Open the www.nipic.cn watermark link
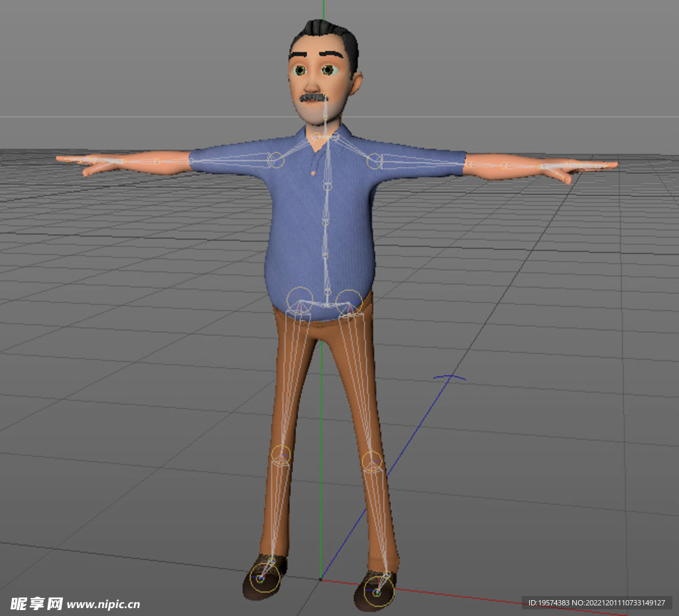Screen dimensions: 679x616 click(103, 604)
